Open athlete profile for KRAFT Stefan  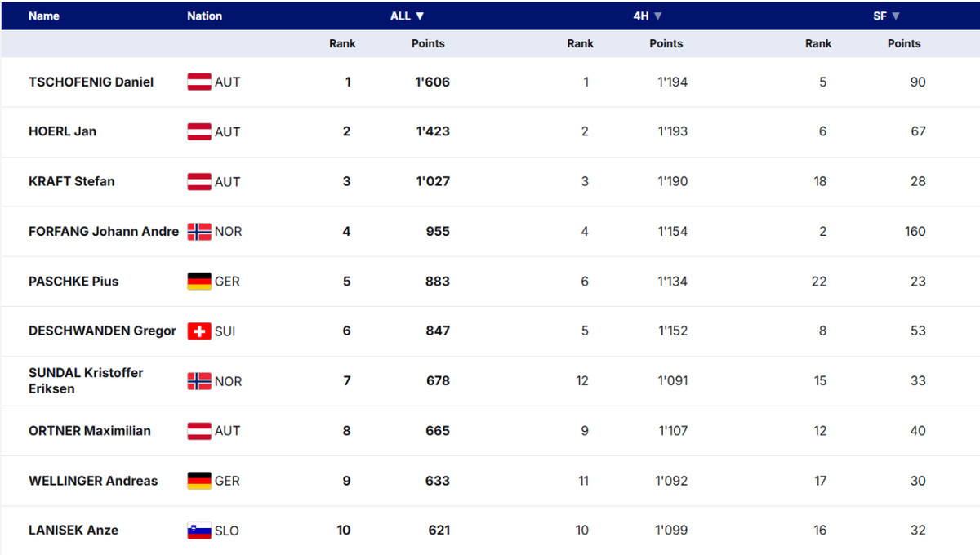pos(72,181)
